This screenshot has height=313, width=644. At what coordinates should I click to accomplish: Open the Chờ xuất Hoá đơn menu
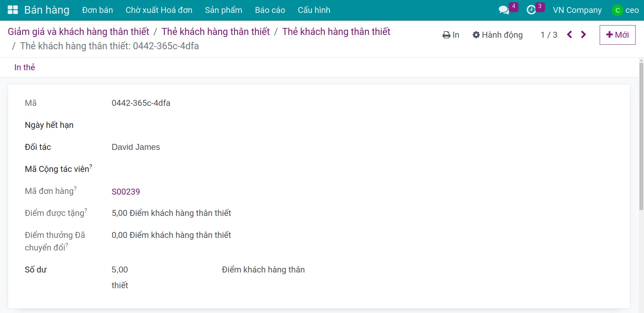[159, 10]
